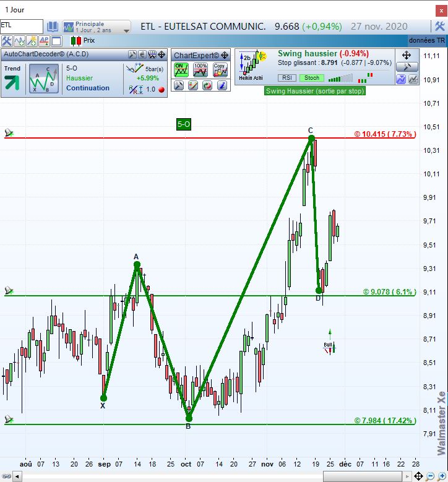Click the Swing Haussier (sortie par stop) label
Image resolution: width=448 pixels, height=482 pixels.
315,91
